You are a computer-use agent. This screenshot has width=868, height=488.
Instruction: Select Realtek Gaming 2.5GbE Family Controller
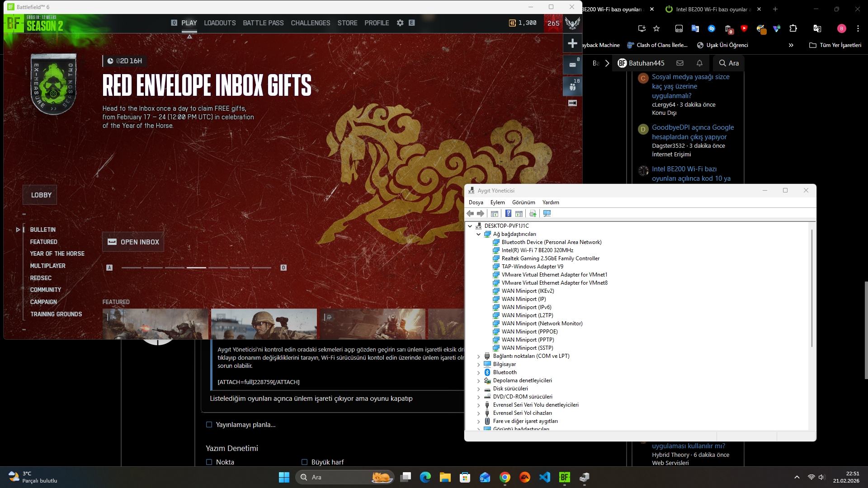tap(550, 258)
